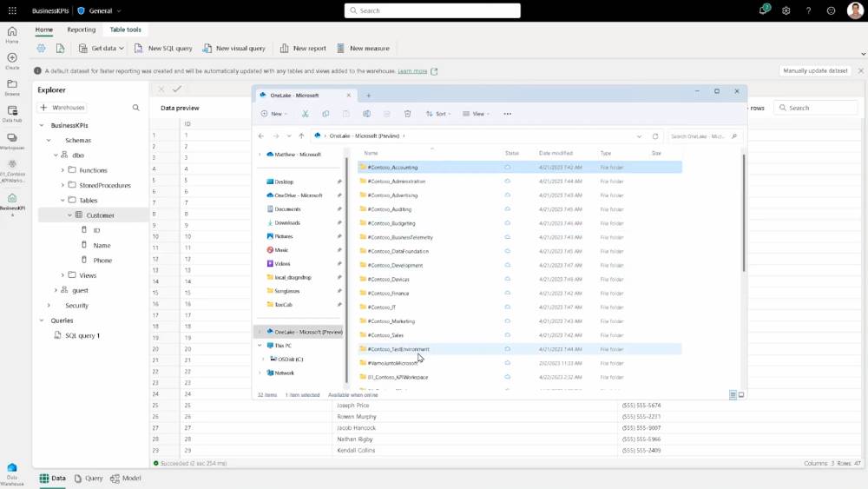Image resolution: width=868 pixels, height=489 pixels.
Task: Switch to large thumbnails view icon in OneLake window
Action: click(x=741, y=395)
